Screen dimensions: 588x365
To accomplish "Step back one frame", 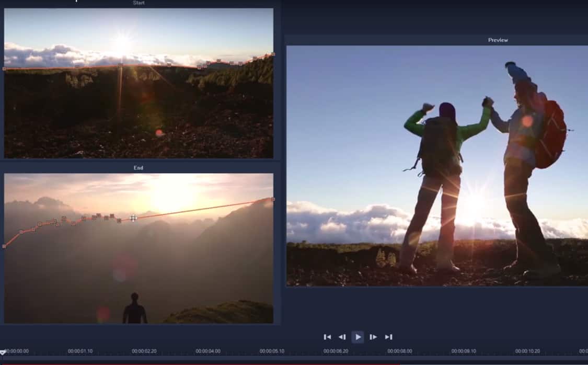I will pyautogui.click(x=342, y=337).
